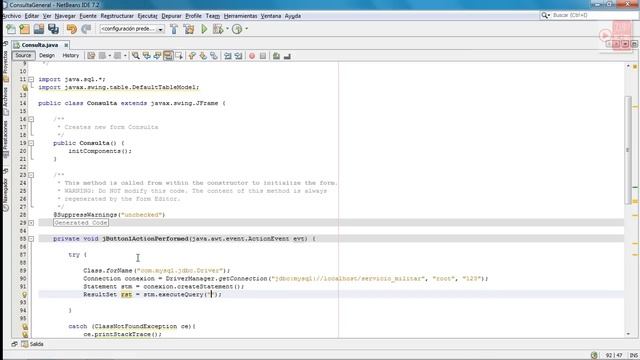Click the Debug Project icon
Image resolution: width=640 pixels, height=360 pixels.
tap(218, 29)
